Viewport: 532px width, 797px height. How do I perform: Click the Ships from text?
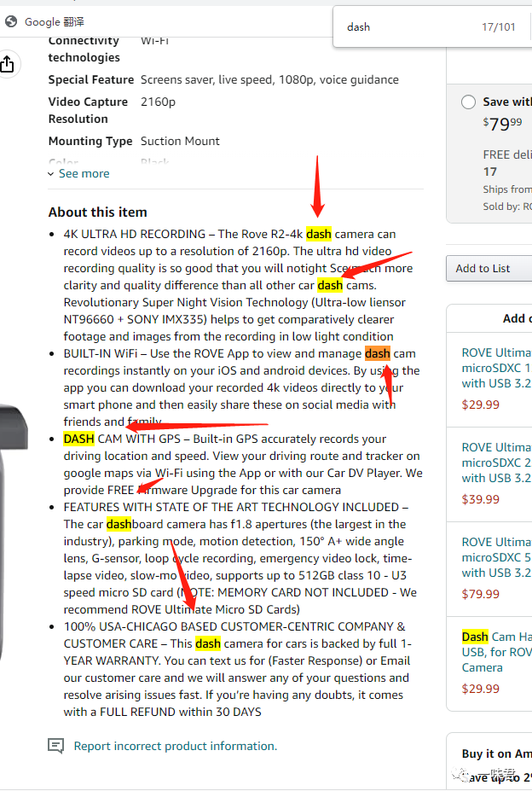(507, 189)
